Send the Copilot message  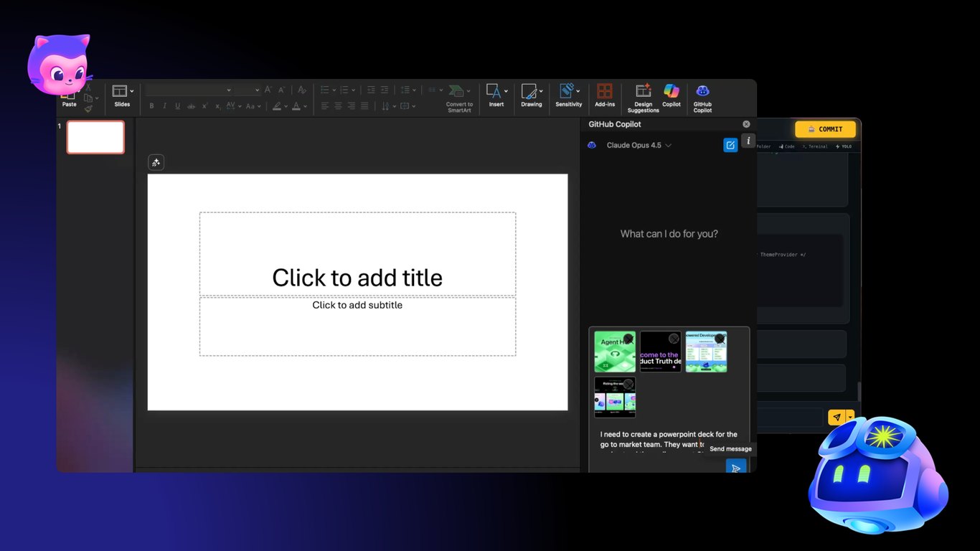(735, 468)
